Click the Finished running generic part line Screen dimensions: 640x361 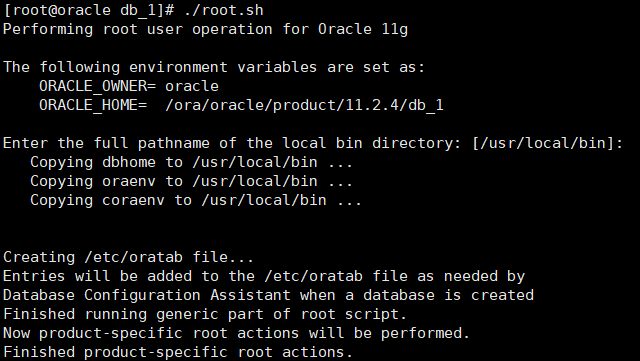click(205, 314)
